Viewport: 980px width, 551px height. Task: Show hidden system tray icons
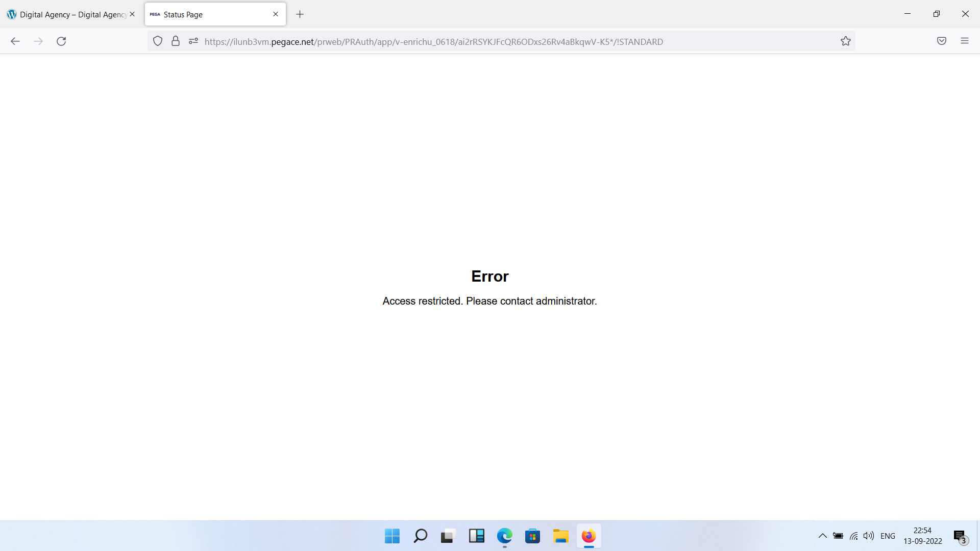tap(822, 536)
